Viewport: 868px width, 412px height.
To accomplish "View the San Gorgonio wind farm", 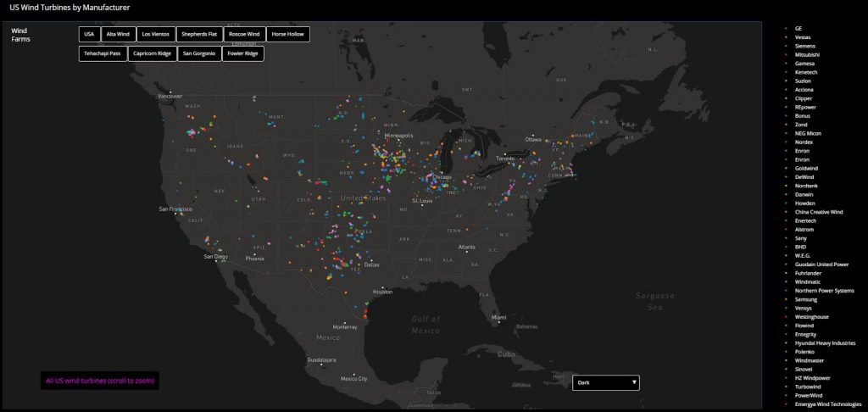I will point(199,53).
